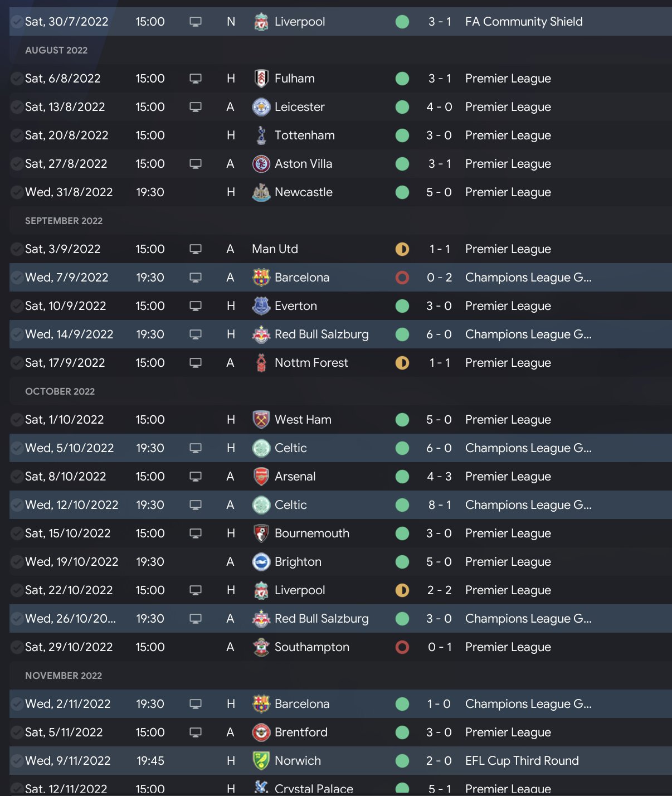672x796 pixels.
Task: Click the Aston Villa badge icon
Action: (x=261, y=164)
